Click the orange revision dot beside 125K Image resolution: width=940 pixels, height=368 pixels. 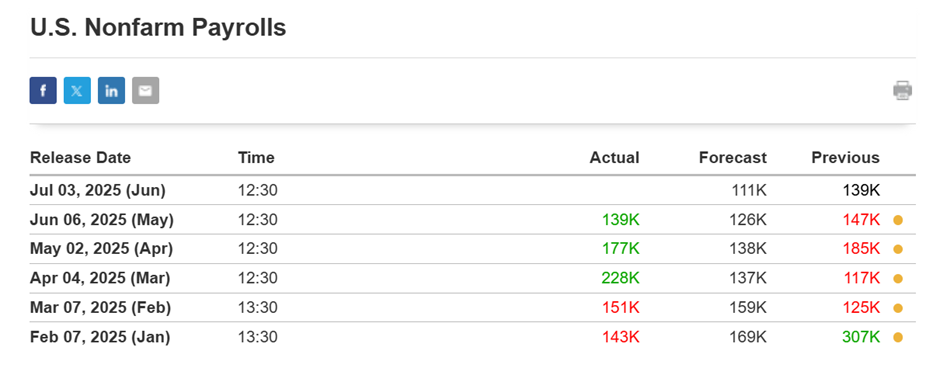897,308
